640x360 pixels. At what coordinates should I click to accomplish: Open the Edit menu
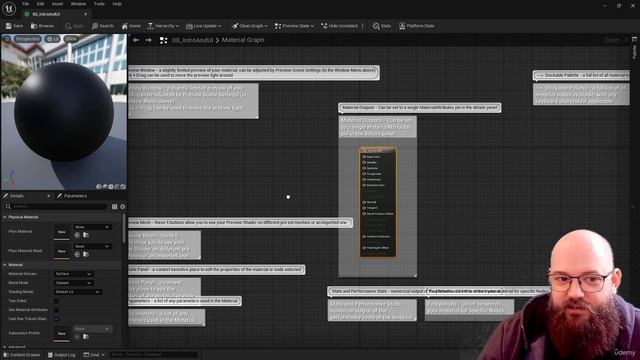40,4
